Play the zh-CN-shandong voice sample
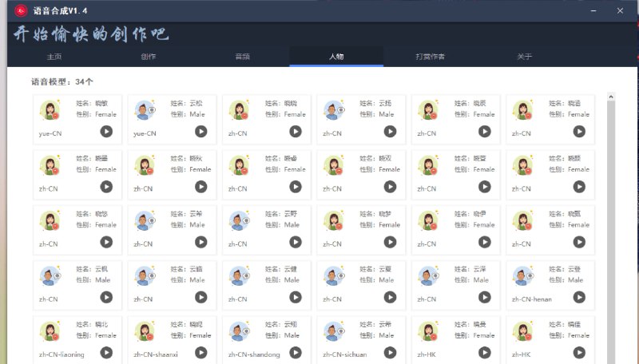The width and height of the screenshot is (639, 364). click(x=296, y=353)
